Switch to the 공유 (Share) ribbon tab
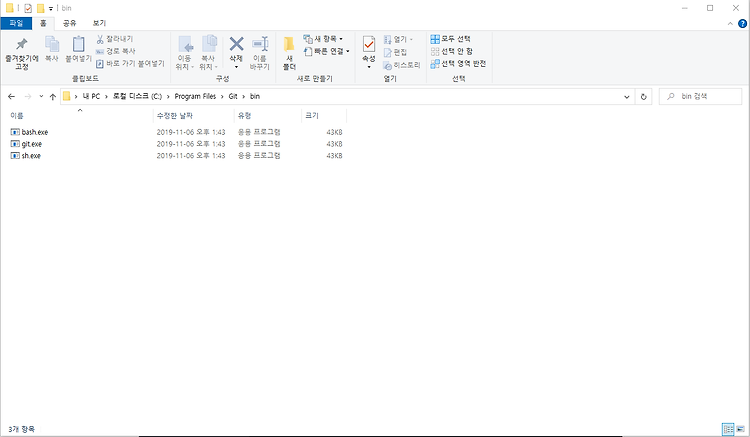 click(x=70, y=23)
